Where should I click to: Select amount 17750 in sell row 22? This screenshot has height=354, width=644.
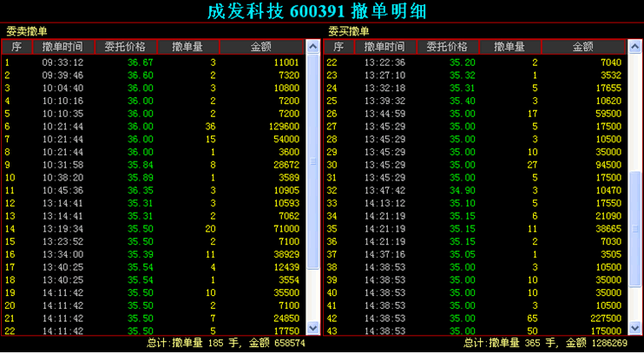[x=286, y=331]
